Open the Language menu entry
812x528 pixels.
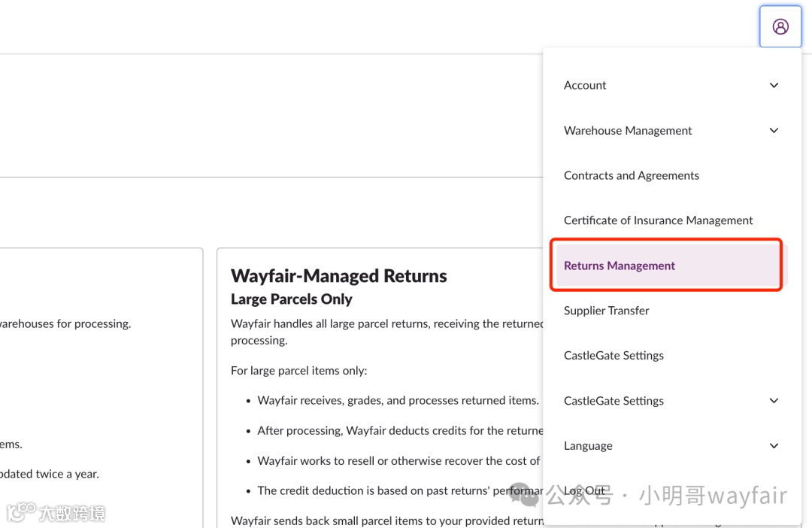tap(588, 446)
